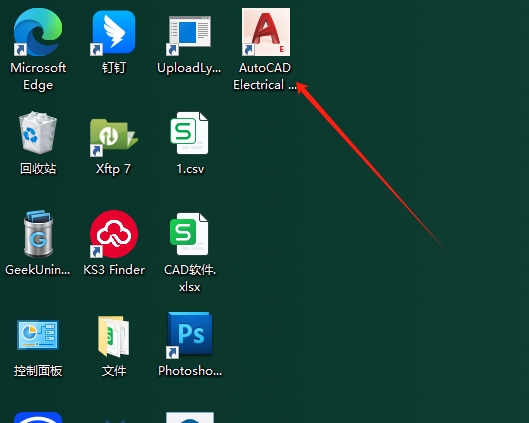
Task: Select the red AutoCAD Electrical icon
Action: (266, 32)
